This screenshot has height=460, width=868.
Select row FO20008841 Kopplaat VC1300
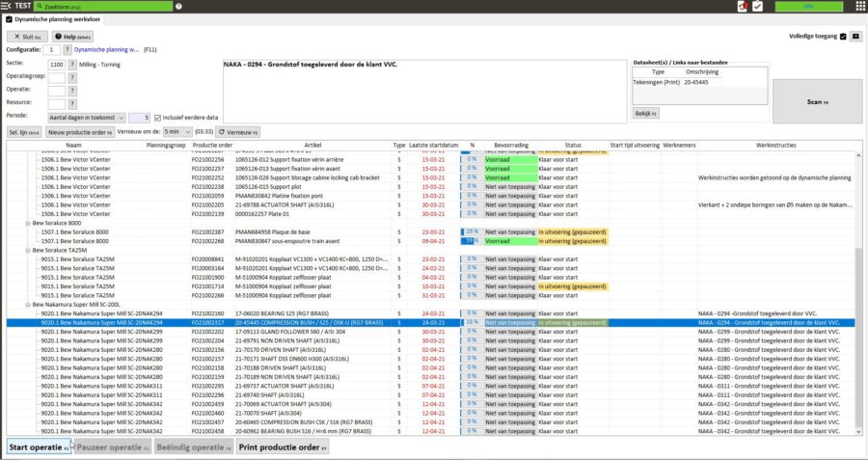[431, 259]
